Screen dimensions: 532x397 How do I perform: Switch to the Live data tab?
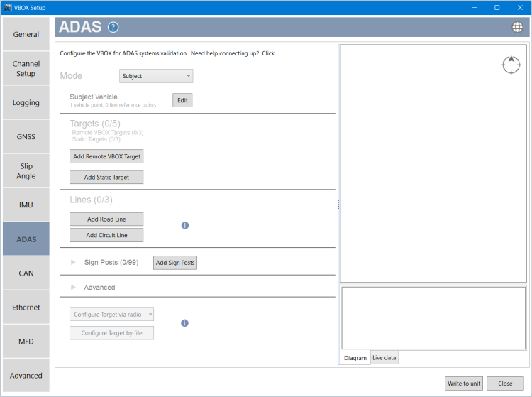[384, 358]
